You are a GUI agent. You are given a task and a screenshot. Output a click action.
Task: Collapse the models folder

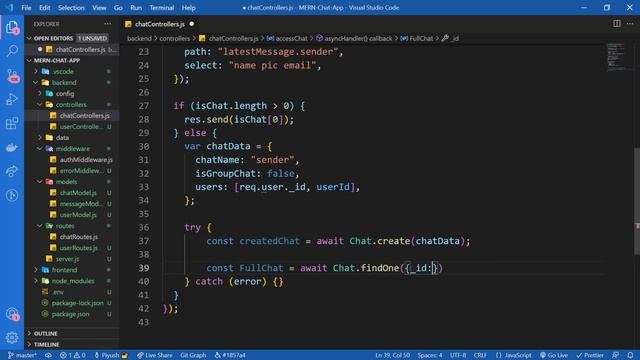71,182
